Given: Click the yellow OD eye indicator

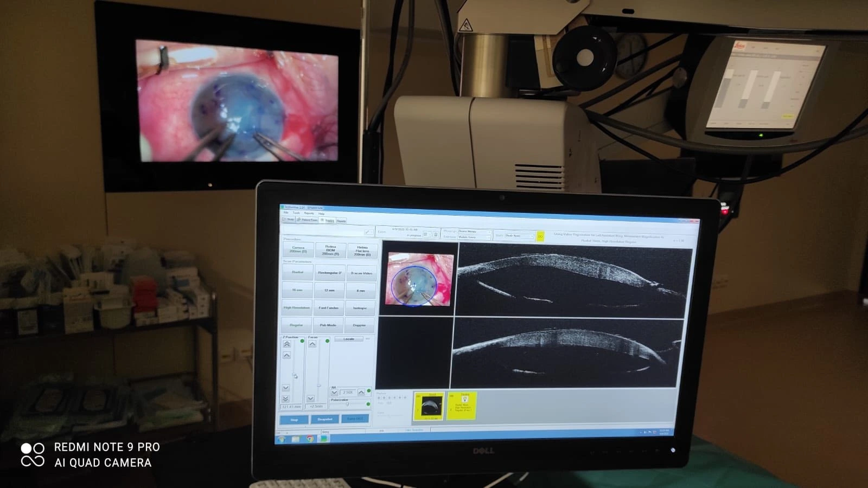Looking at the screenshot, I should [x=540, y=236].
